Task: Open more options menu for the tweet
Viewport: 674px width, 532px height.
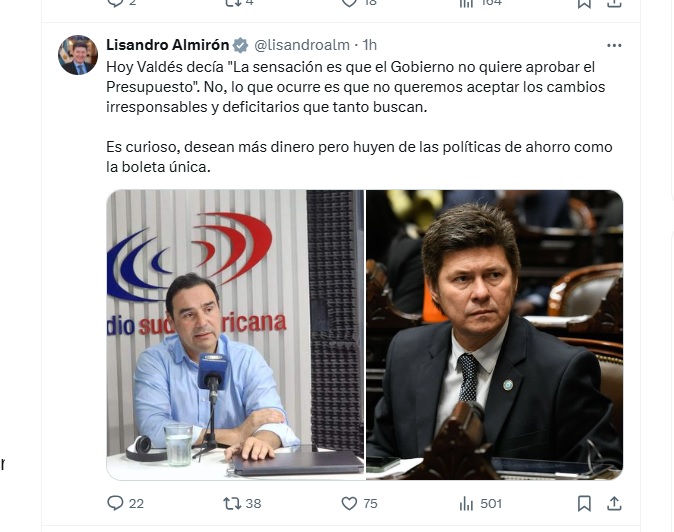Action: (x=614, y=46)
